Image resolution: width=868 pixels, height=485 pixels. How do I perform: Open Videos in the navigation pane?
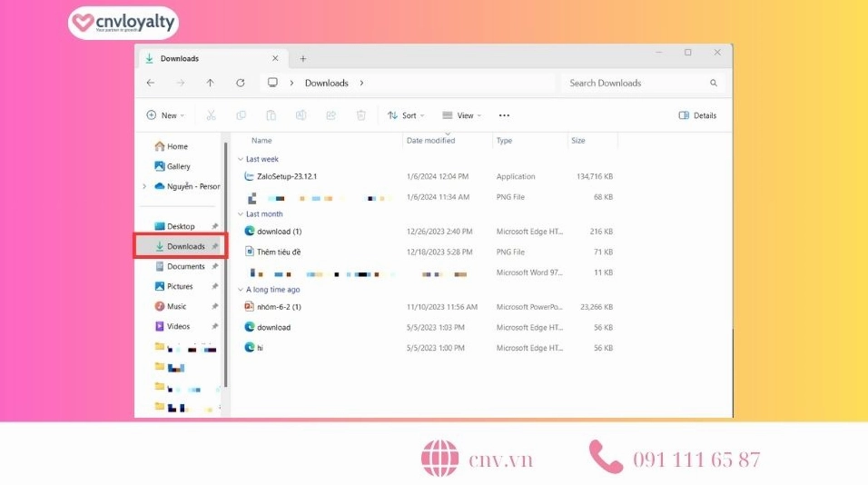click(173, 326)
